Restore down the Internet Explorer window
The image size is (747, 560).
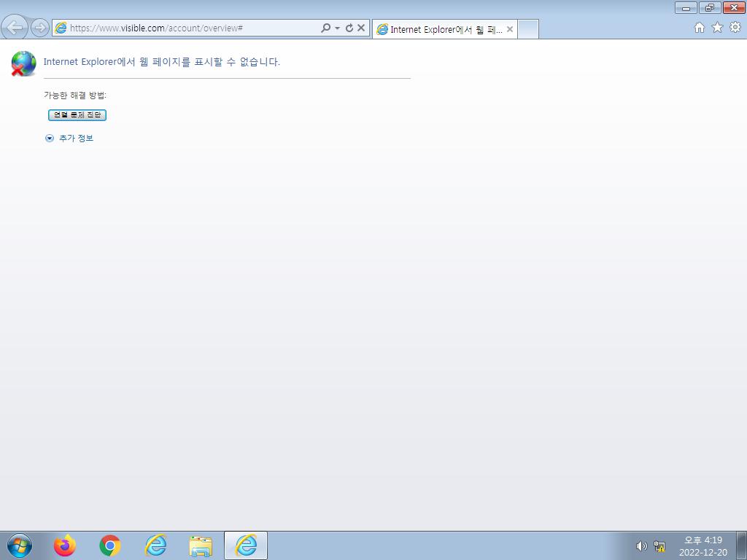(x=710, y=7)
